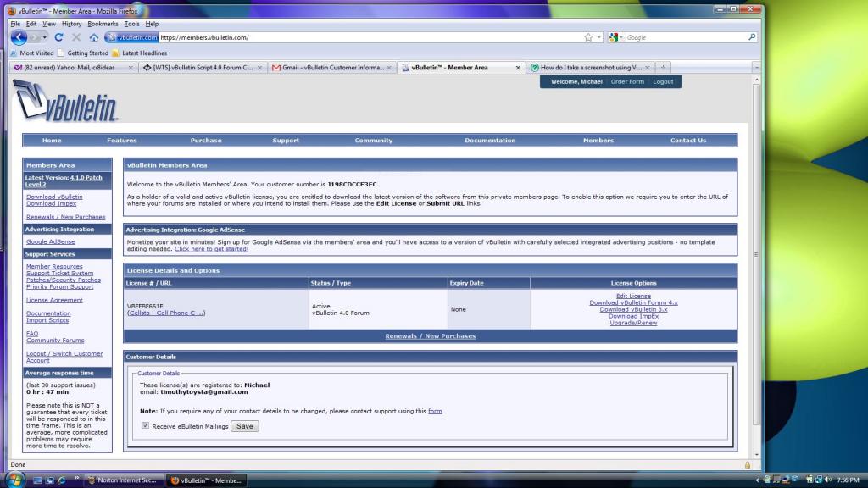Click Renewals / New Purchases table footer link
This screenshot has height=488, width=868.
coord(430,336)
